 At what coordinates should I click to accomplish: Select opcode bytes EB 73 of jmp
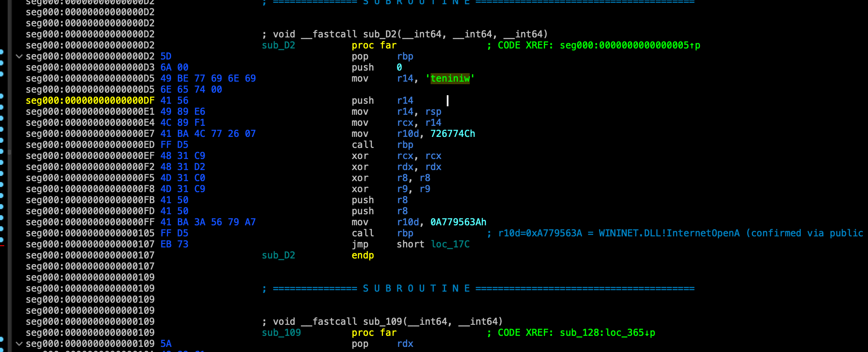(174, 244)
